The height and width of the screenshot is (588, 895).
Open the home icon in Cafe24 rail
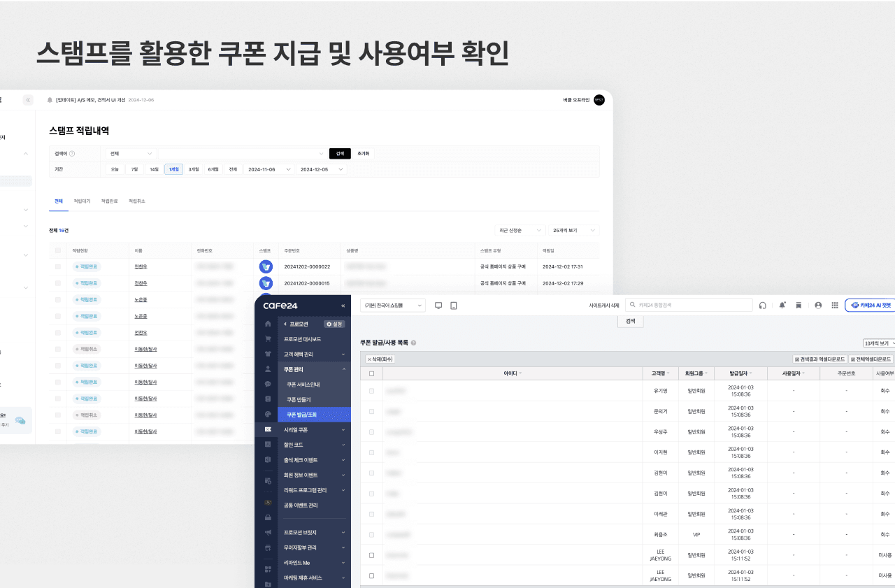268,324
